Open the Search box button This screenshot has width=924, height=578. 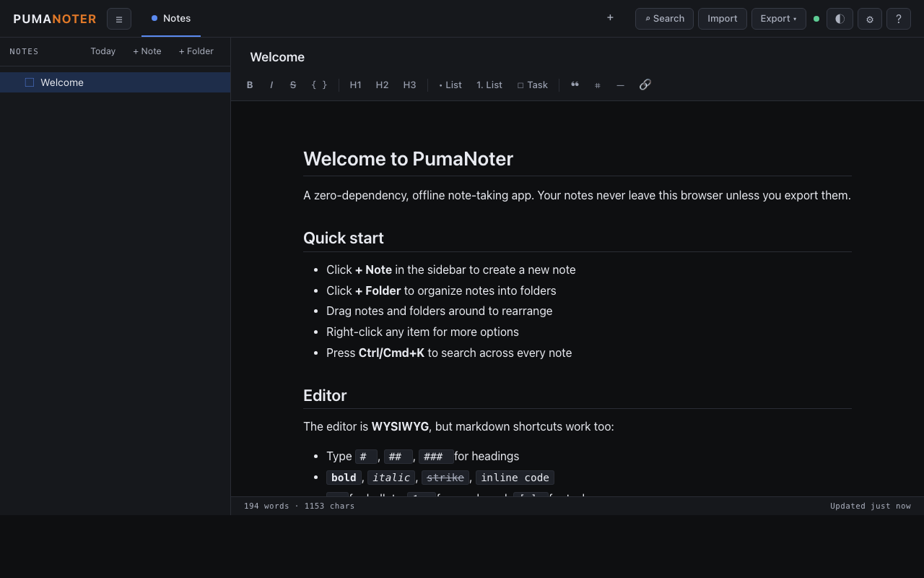(x=664, y=19)
